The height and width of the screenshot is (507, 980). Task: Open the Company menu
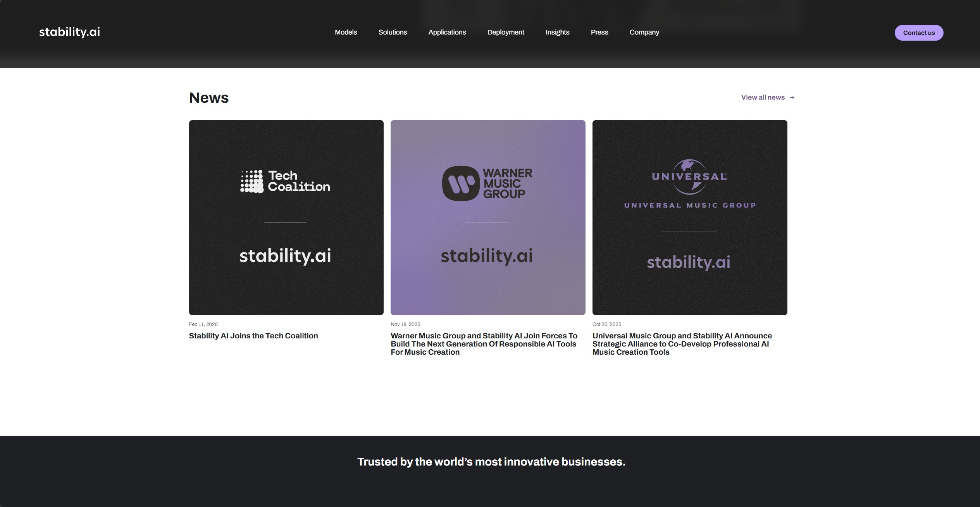[644, 32]
